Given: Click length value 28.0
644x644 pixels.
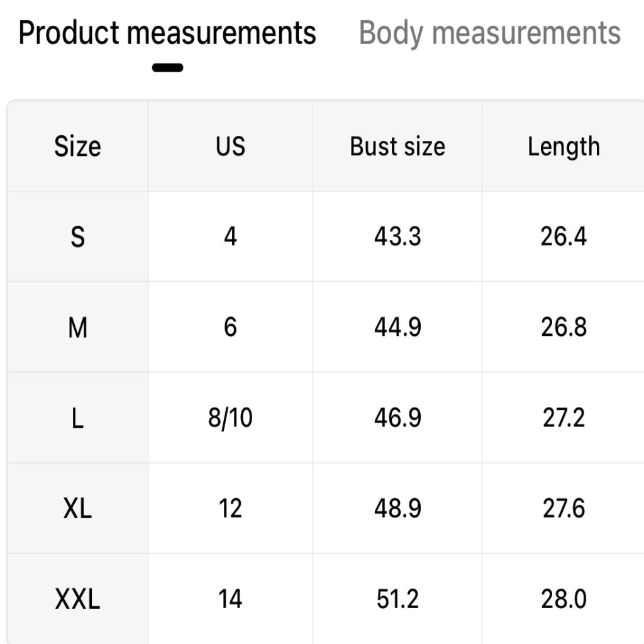Looking at the screenshot, I should point(564,599).
